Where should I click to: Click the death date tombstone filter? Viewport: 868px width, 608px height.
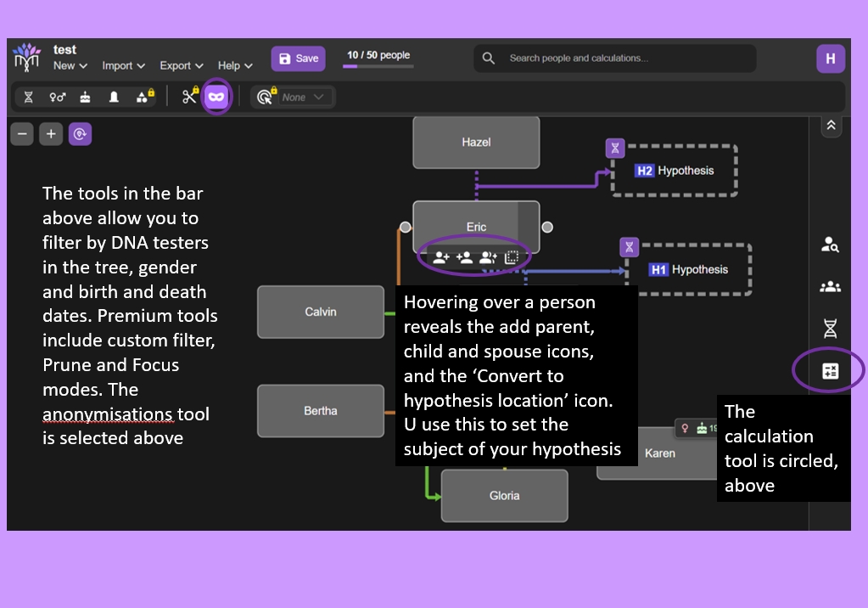114,97
